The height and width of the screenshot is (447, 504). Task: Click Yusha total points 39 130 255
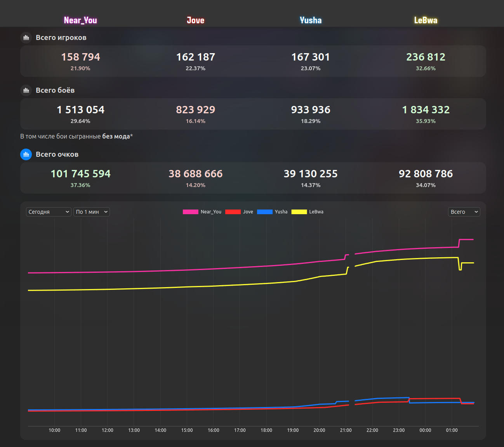tap(311, 174)
